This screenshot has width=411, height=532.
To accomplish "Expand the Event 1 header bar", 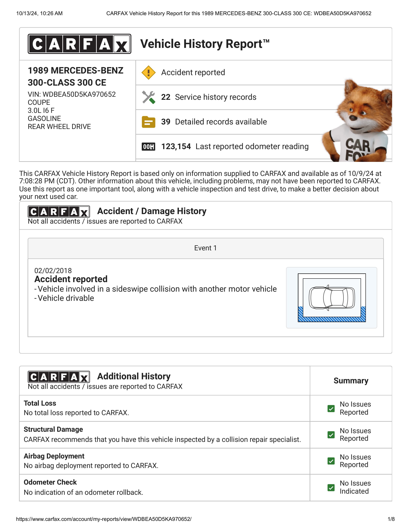I will click(205, 248).
